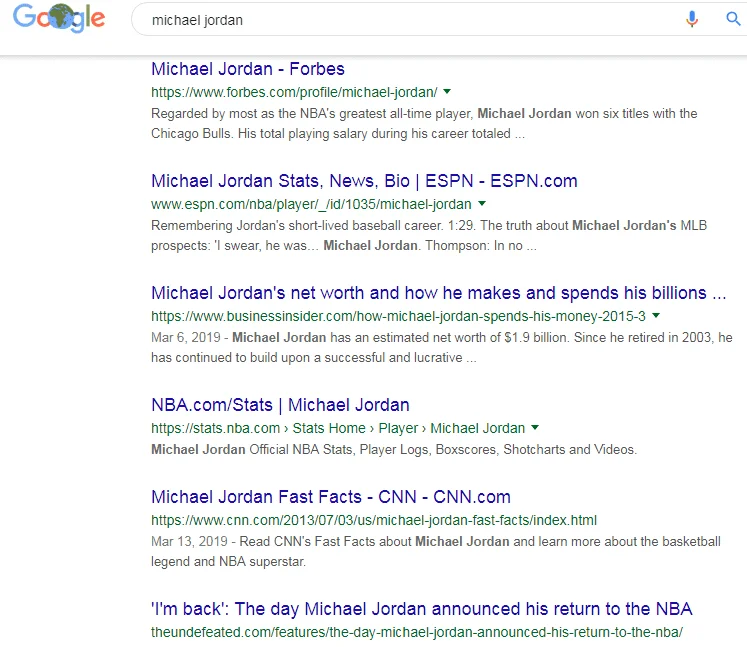Viewport: 747px width, 647px height.
Task: Click 'Mar 6, 2019' date in Business Insider snippet
Action: pyautogui.click(x=186, y=337)
